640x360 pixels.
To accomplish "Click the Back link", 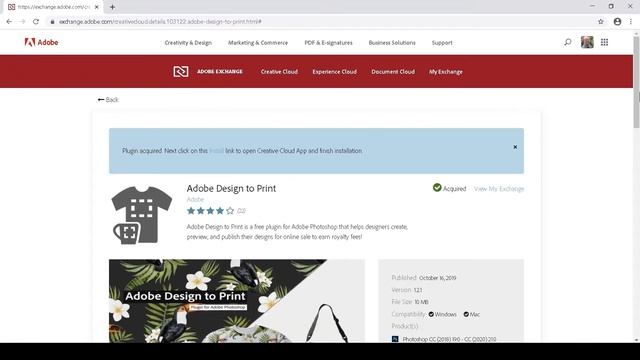I will [x=108, y=100].
